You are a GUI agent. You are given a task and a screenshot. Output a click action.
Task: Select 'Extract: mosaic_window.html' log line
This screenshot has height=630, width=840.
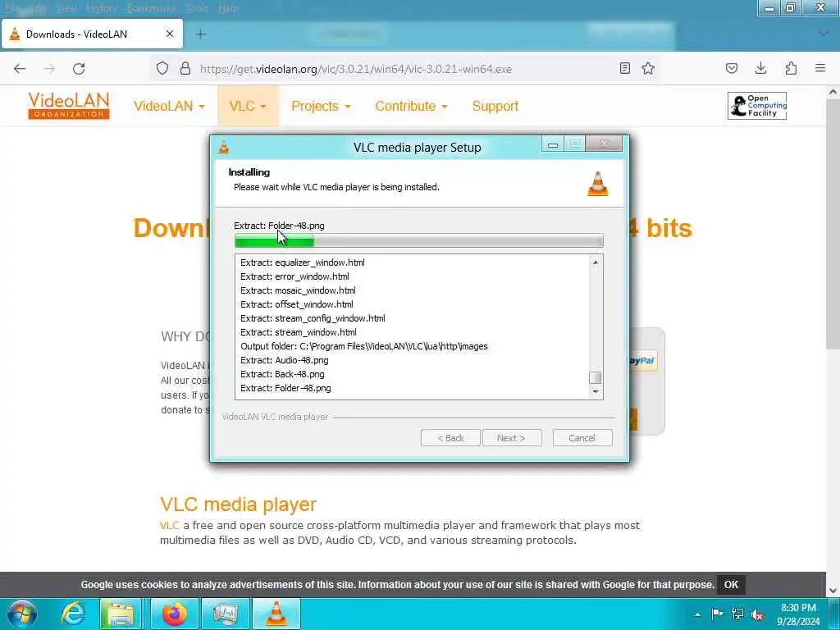point(298,290)
